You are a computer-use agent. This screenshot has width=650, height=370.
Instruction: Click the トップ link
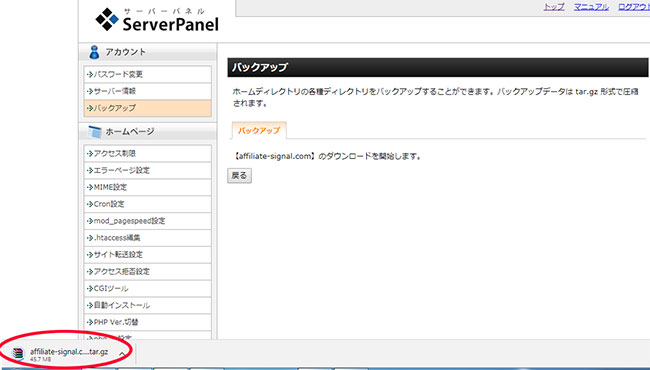click(554, 7)
